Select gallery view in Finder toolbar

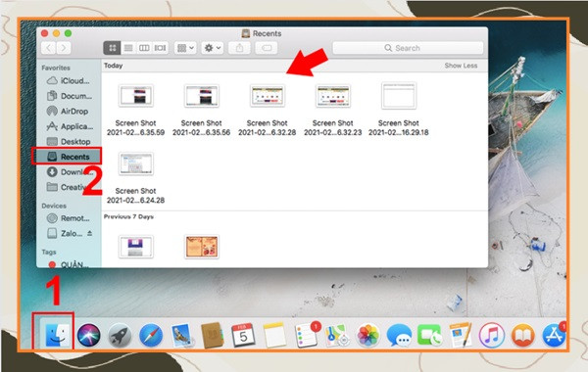[x=160, y=48]
